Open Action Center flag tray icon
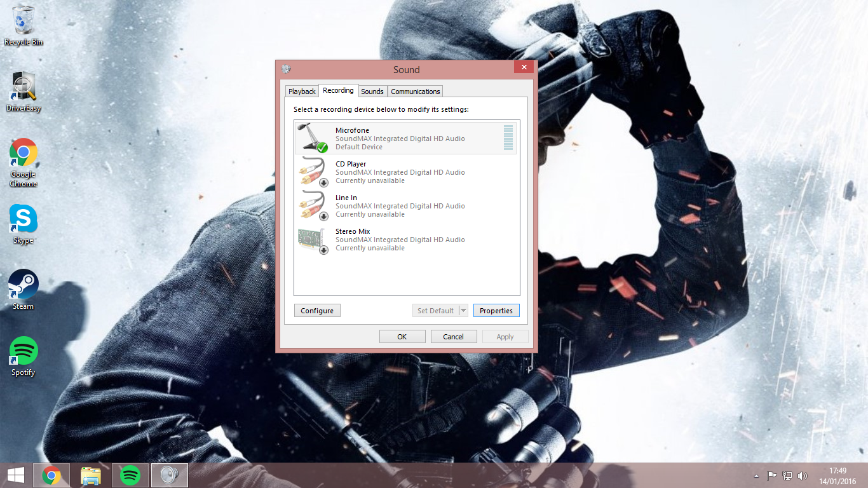The image size is (868, 488). [x=771, y=475]
